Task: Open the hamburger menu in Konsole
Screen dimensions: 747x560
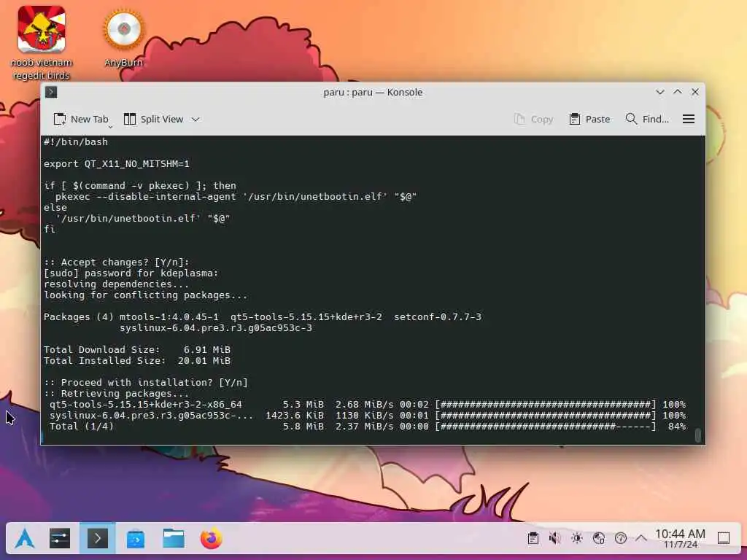Action: click(x=689, y=119)
